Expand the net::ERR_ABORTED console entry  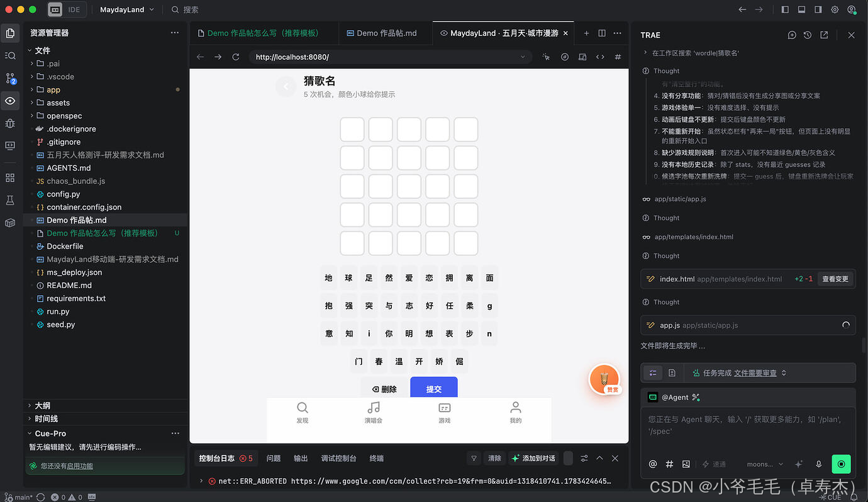pos(201,481)
